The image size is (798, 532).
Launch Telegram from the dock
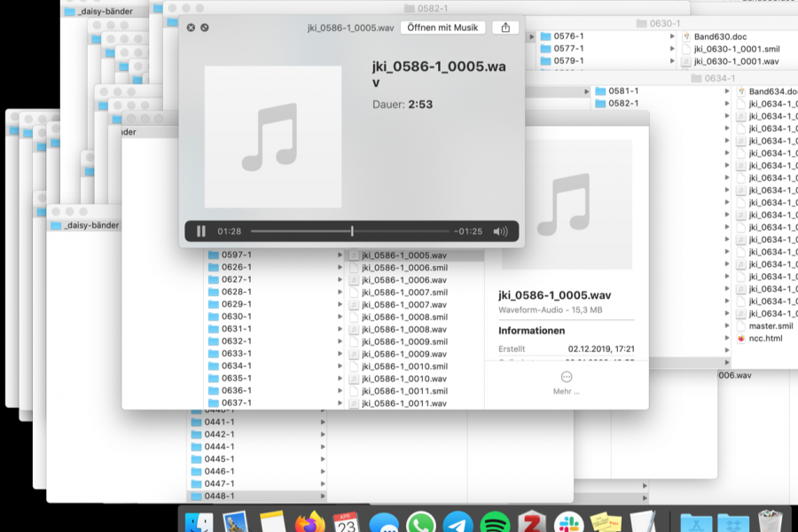point(458,521)
